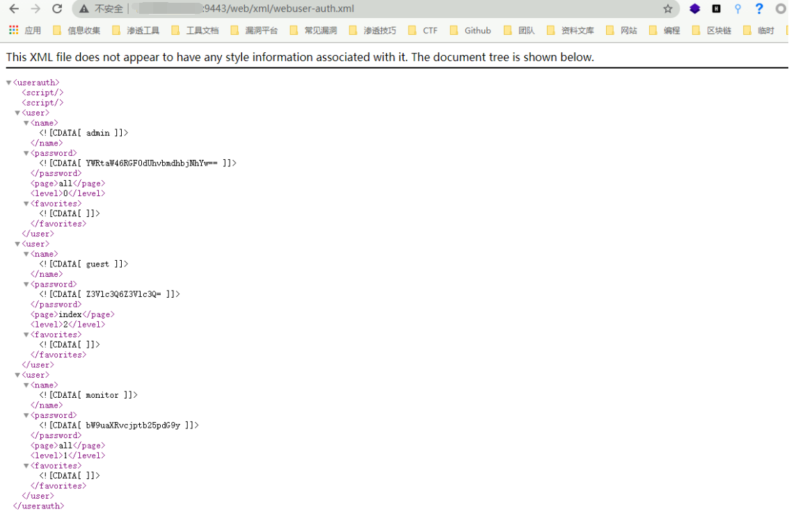Click the blue question mark extension
This screenshot has width=812, height=532.
click(759, 9)
